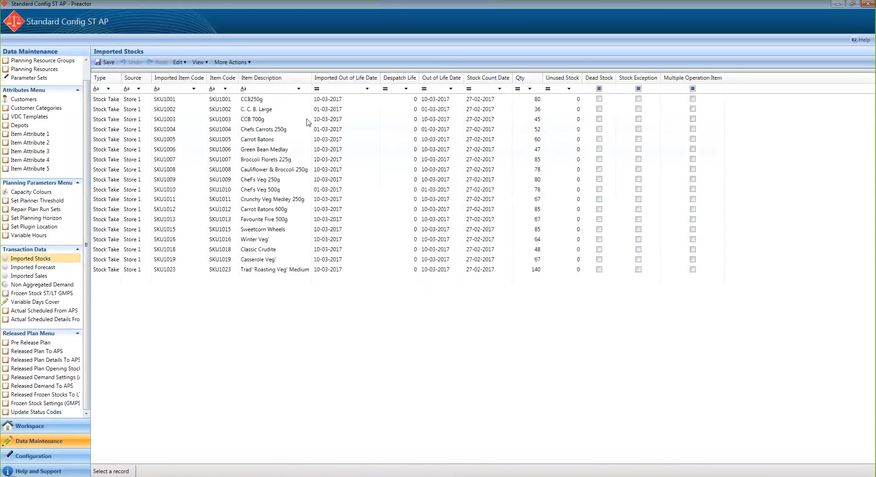Click the Save icon in the toolbar
This screenshot has height=477, width=876.
[x=98, y=62]
